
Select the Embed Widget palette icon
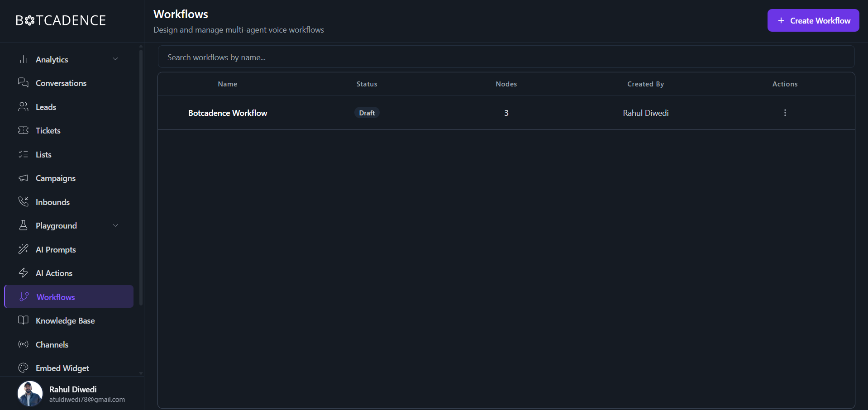(x=24, y=368)
